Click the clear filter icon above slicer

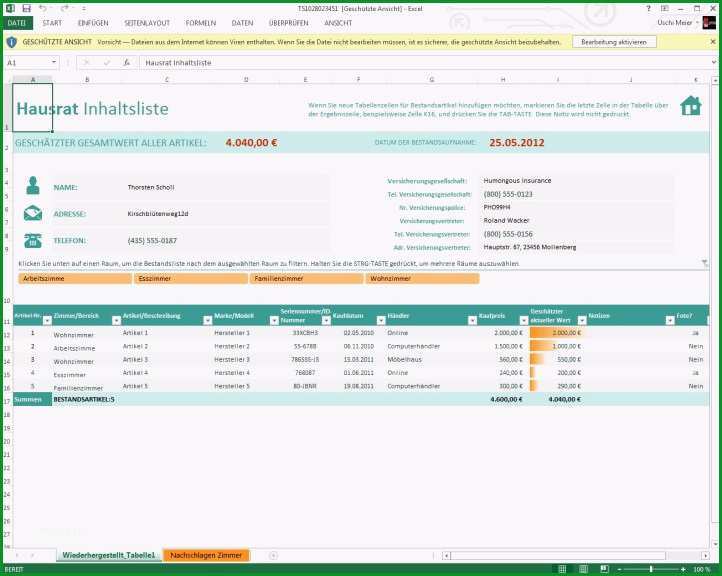[705, 263]
